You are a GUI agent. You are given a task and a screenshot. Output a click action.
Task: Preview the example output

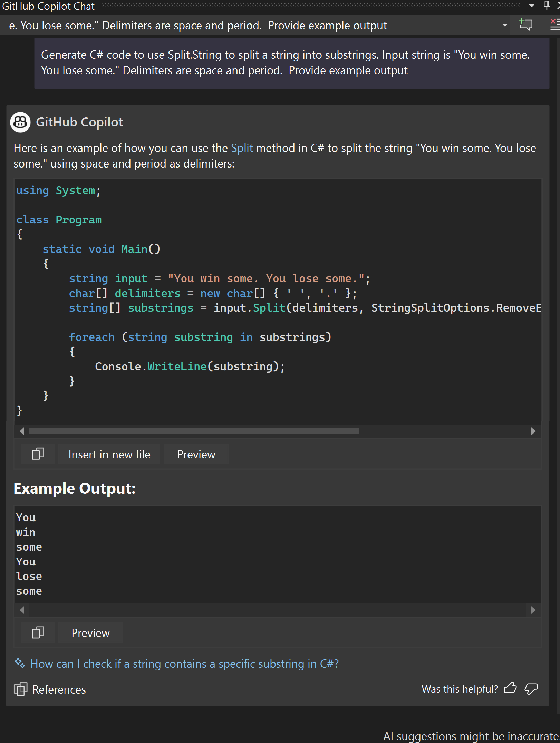tap(90, 633)
